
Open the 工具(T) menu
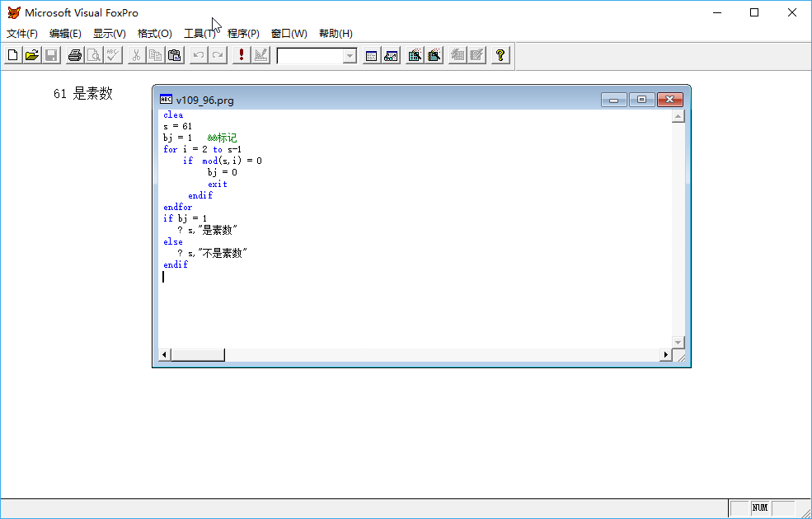tap(199, 34)
